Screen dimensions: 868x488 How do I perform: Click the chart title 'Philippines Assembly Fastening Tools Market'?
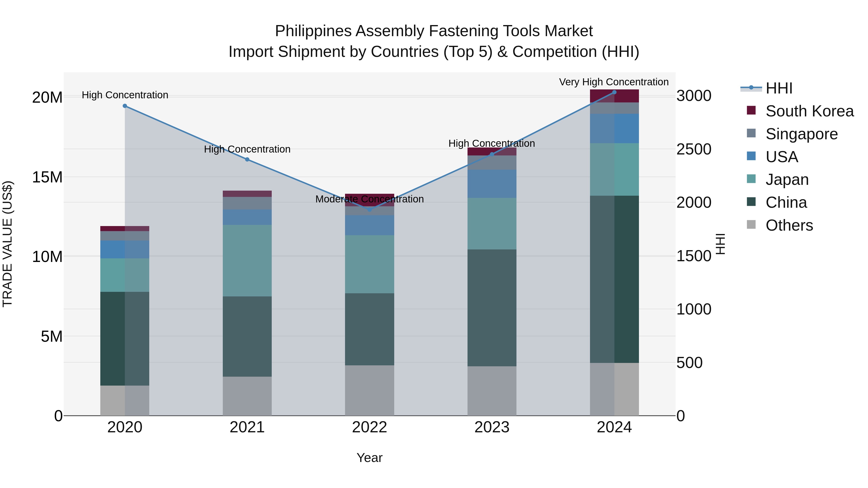click(x=434, y=31)
